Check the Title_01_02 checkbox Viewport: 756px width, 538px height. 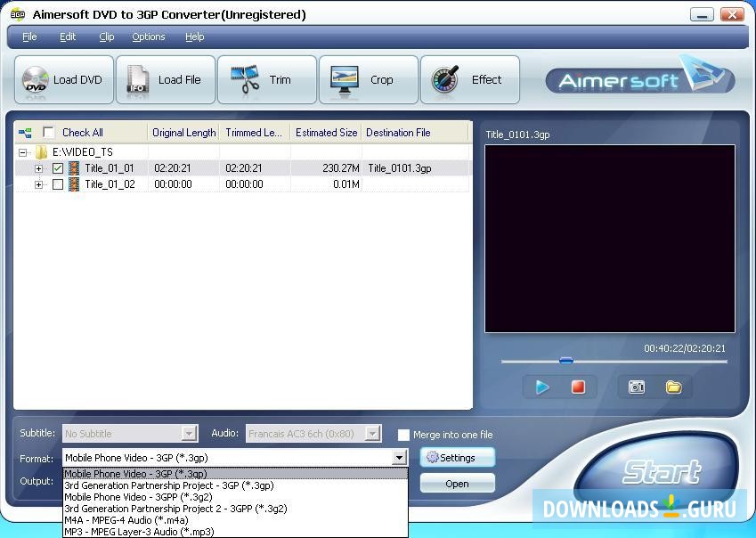pyautogui.click(x=58, y=184)
